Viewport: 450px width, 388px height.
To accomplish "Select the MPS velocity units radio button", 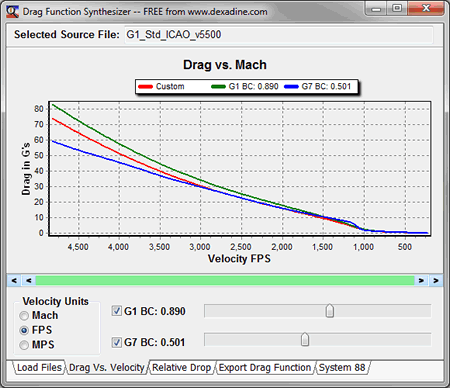I will [24, 345].
